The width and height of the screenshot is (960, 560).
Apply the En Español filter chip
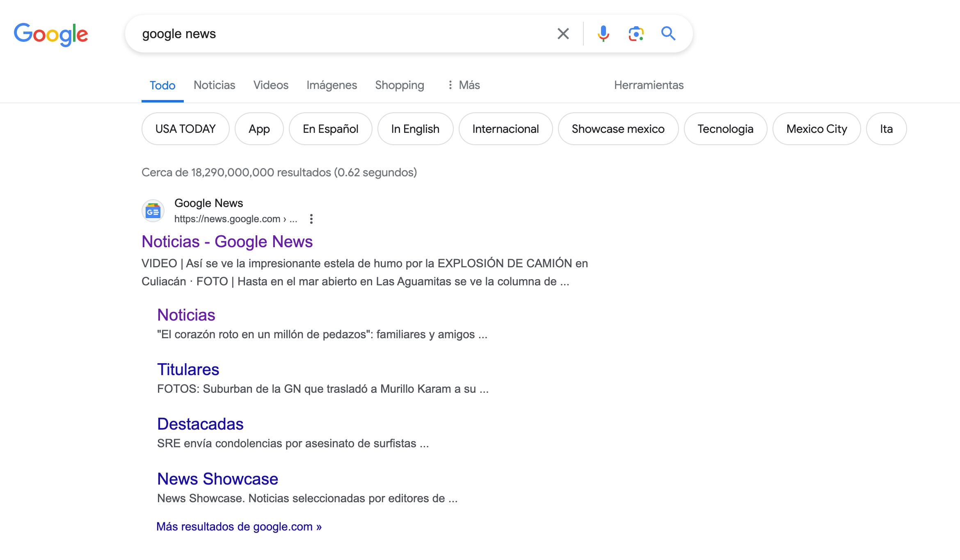click(x=330, y=129)
